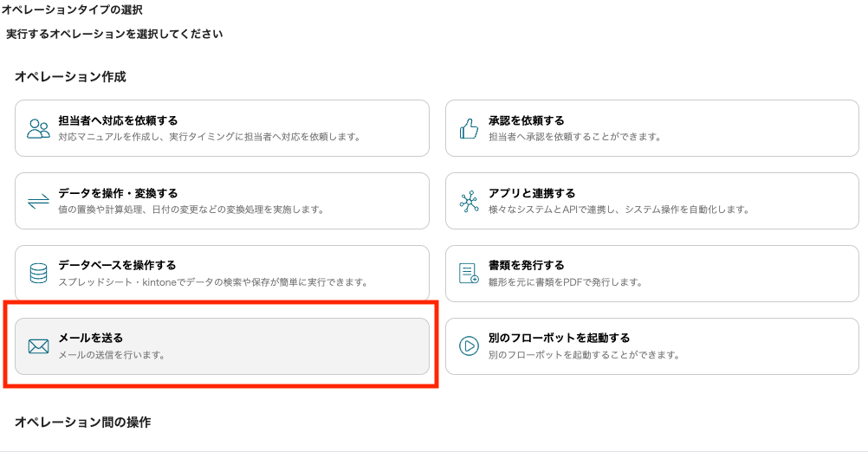Click description 雛形を元に書類をPDFで発行します
Screen dimensions: 868x452
tap(565, 282)
